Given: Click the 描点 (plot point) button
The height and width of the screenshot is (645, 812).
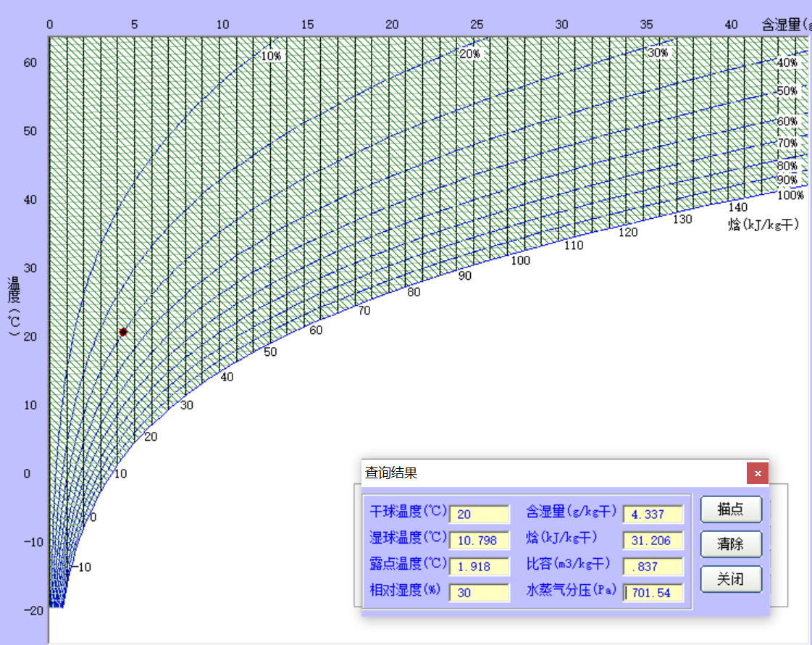Looking at the screenshot, I should (x=730, y=509).
